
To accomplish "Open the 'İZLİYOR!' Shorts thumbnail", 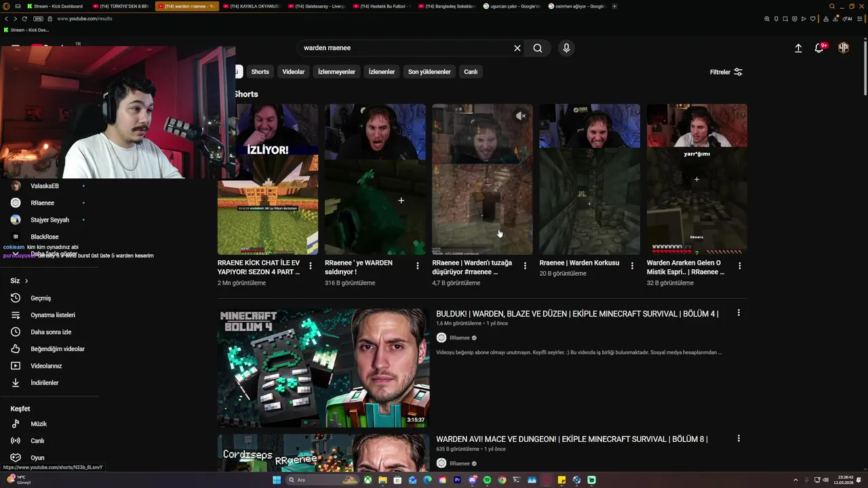I will coord(268,179).
